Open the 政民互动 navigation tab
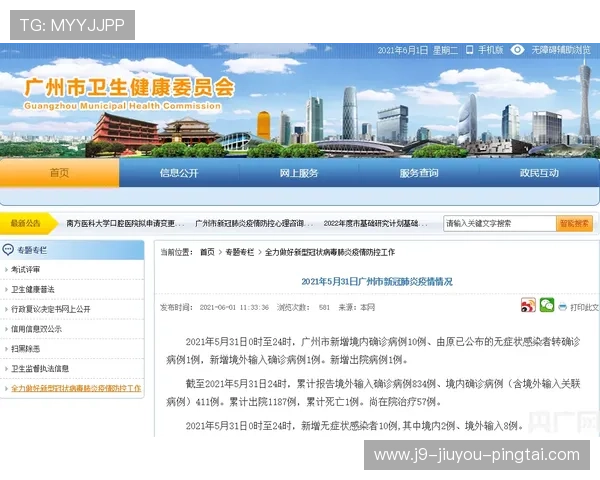Viewport: 600px width, 480px height. coord(539,173)
